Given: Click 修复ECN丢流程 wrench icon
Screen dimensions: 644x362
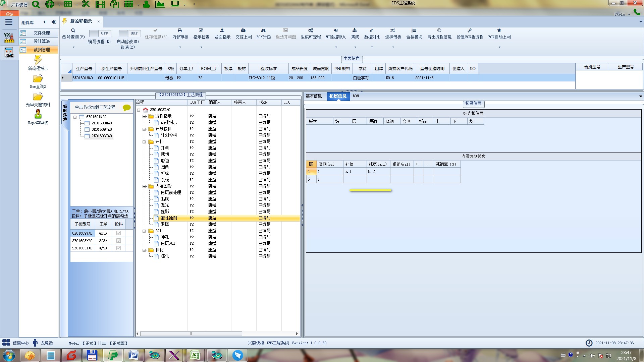Looking at the screenshot, I should (x=470, y=31).
